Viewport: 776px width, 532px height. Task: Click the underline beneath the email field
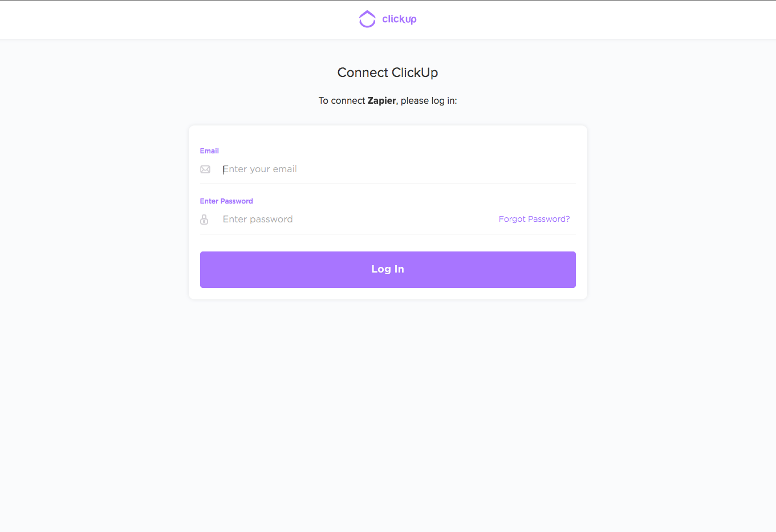click(x=388, y=184)
